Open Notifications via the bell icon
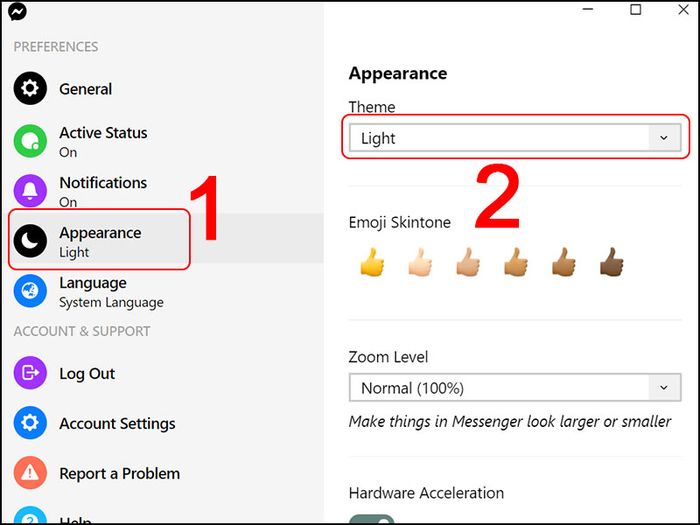The width and height of the screenshot is (700, 525). pyautogui.click(x=30, y=191)
